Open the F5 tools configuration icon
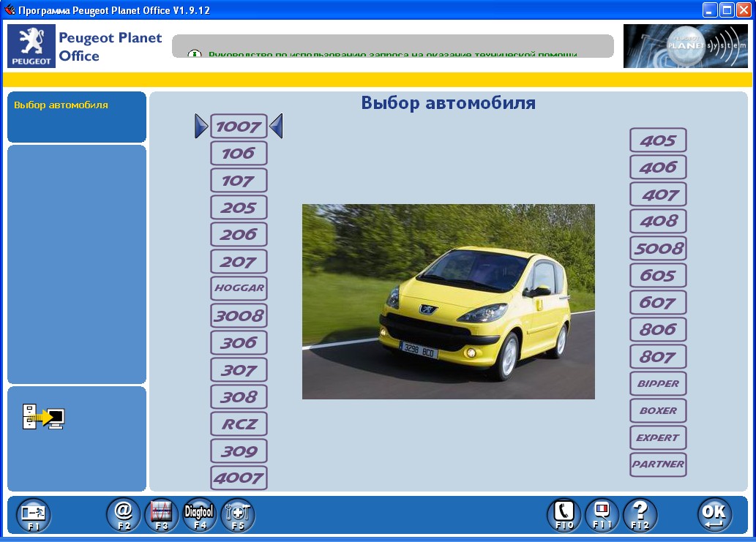The width and height of the screenshot is (756, 542). [x=238, y=515]
